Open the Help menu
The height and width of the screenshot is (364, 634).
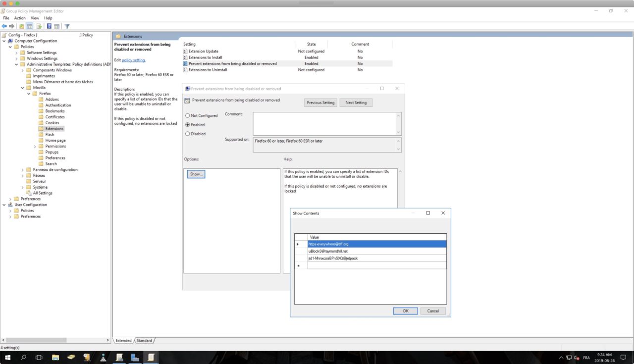click(48, 18)
